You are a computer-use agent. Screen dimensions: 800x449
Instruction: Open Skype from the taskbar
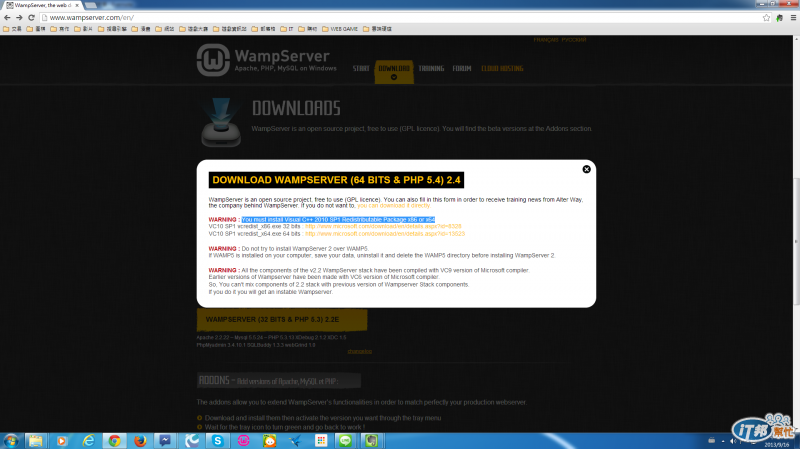(217, 441)
